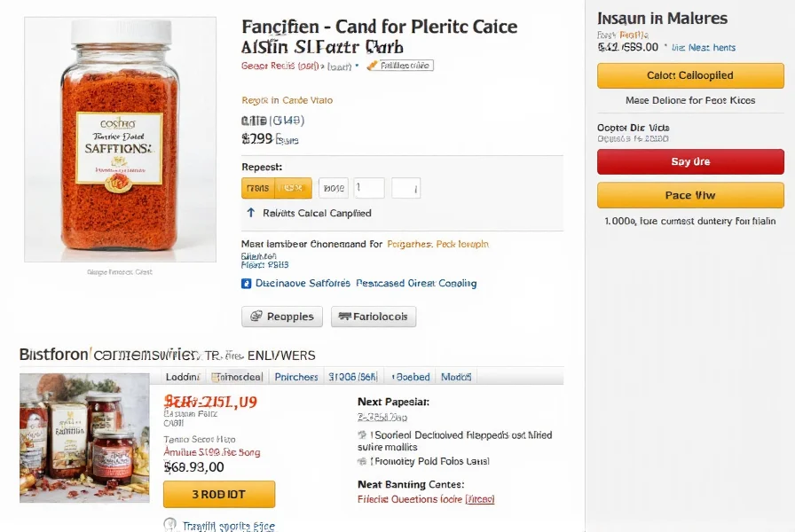Select the orange 'rans' option toggle
The height and width of the screenshot is (532, 795).
point(258,188)
